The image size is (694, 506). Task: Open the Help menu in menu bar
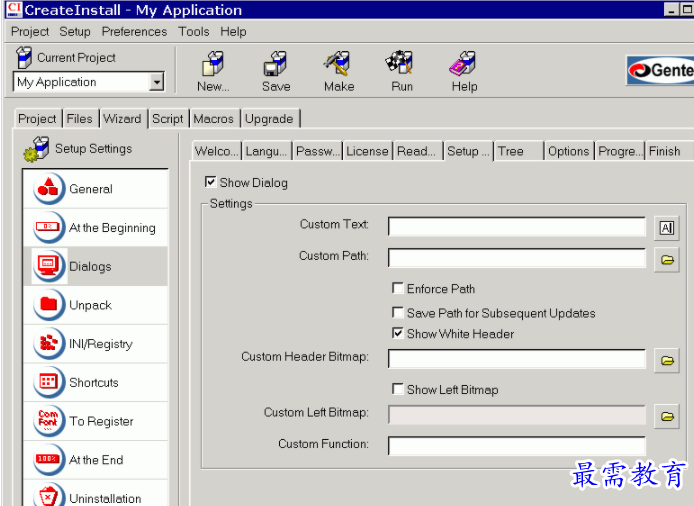[x=233, y=32]
